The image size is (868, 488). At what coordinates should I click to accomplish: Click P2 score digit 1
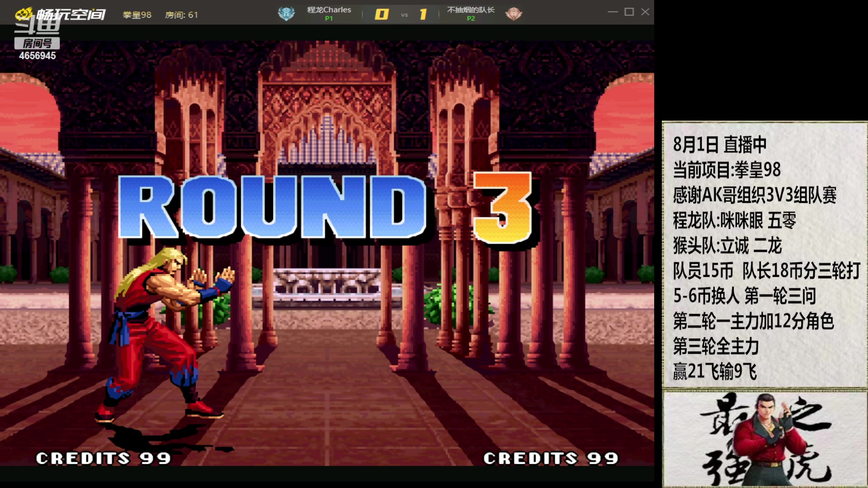pyautogui.click(x=423, y=14)
